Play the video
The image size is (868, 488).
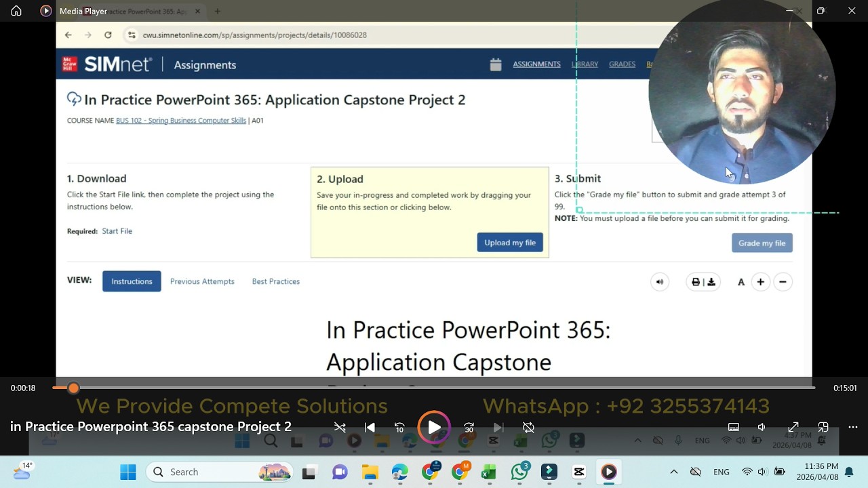(x=434, y=428)
